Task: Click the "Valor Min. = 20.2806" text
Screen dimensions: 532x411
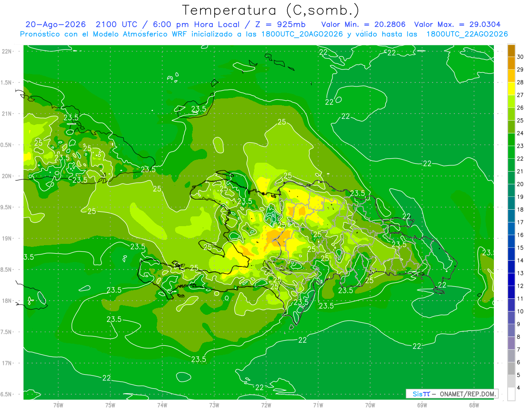Action: 364,24
